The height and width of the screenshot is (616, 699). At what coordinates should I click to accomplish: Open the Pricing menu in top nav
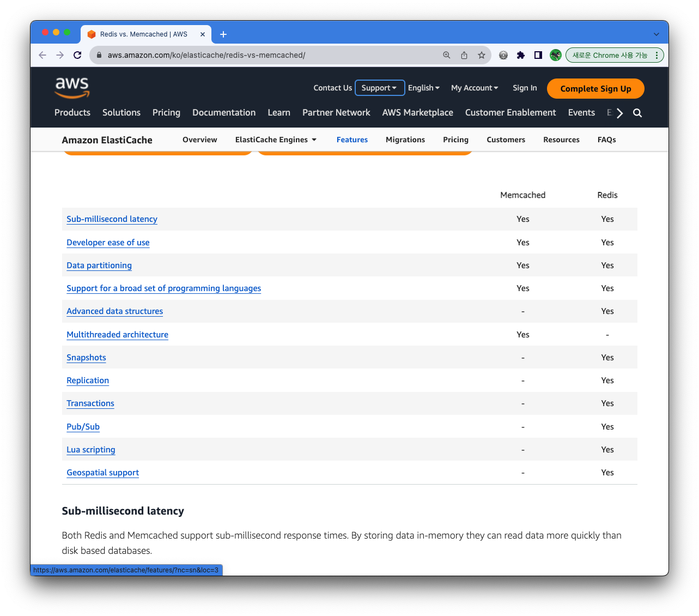coord(166,112)
